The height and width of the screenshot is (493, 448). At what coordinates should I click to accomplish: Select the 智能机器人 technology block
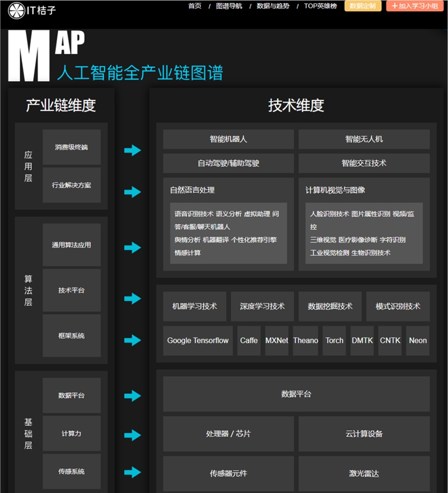point(228,139)
